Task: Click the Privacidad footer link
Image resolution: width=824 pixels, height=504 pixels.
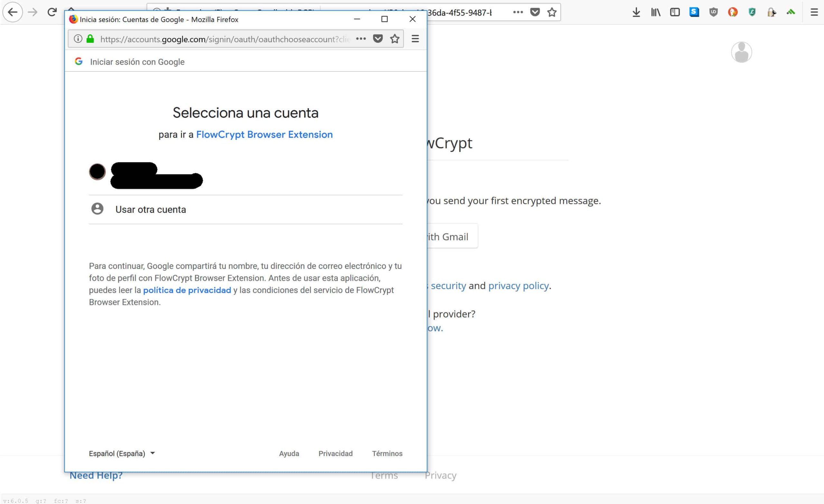Action: coord(335,454)
